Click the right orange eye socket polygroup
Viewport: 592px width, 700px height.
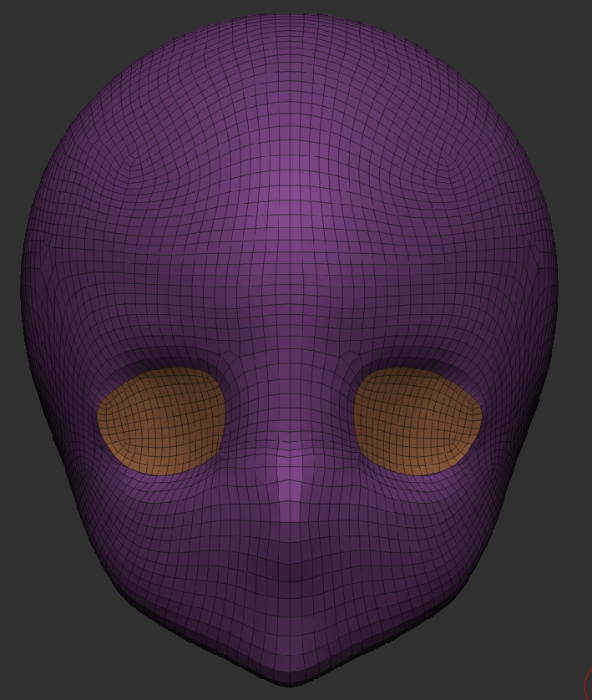click(417, 420)
